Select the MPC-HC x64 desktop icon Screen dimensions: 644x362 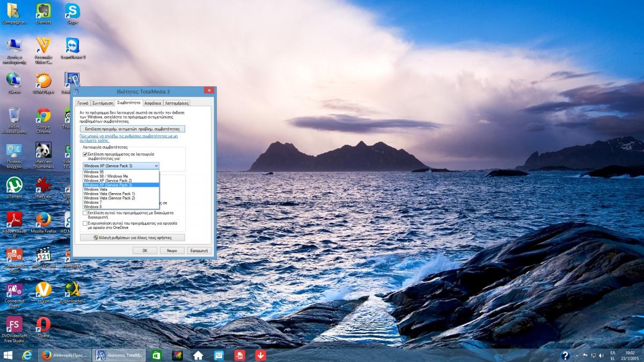pyautogui.click(x=43, y=257)
